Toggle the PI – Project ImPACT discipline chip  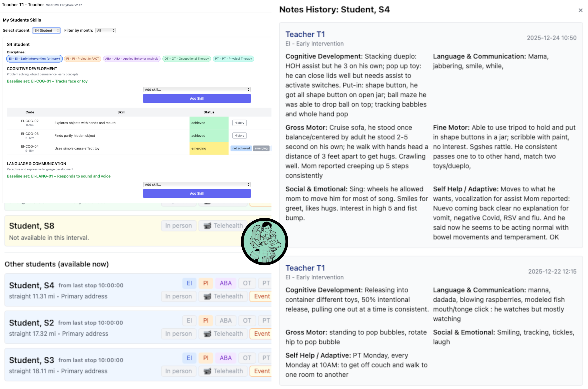pos(82,59)
